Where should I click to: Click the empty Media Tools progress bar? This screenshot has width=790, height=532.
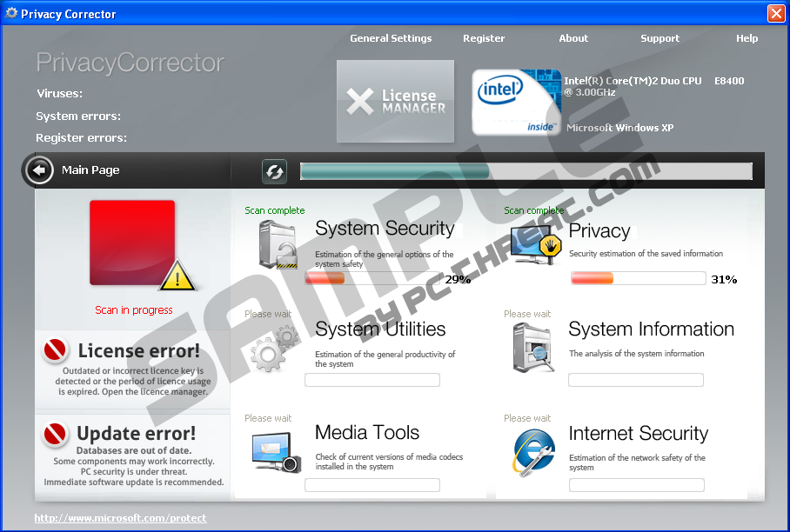tap(372, 485)
